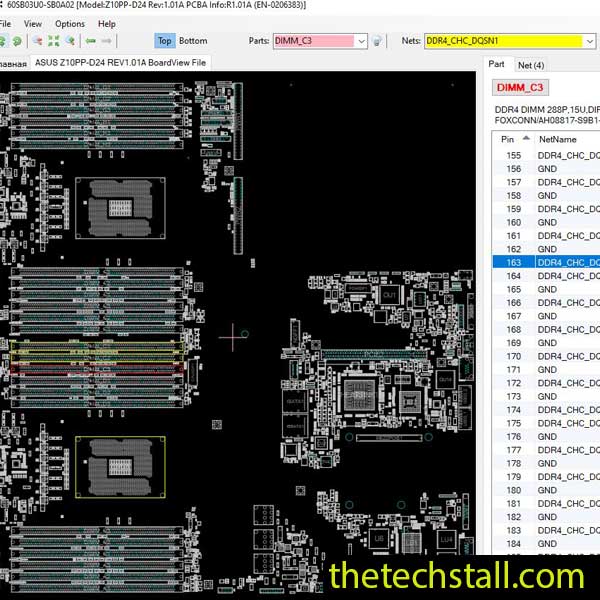Click the red DIMM_C3 part name button

click(x=520, y=87)
